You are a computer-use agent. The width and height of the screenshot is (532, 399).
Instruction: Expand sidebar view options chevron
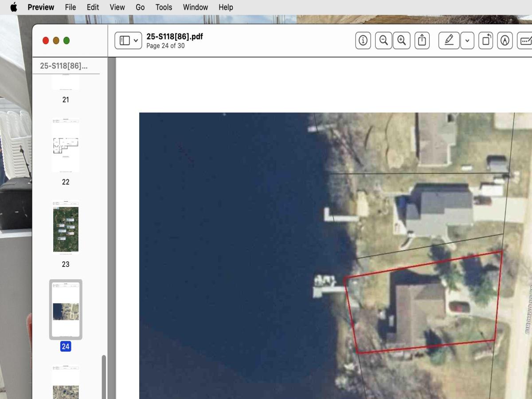pyautogui.click(x=136, y=40)
